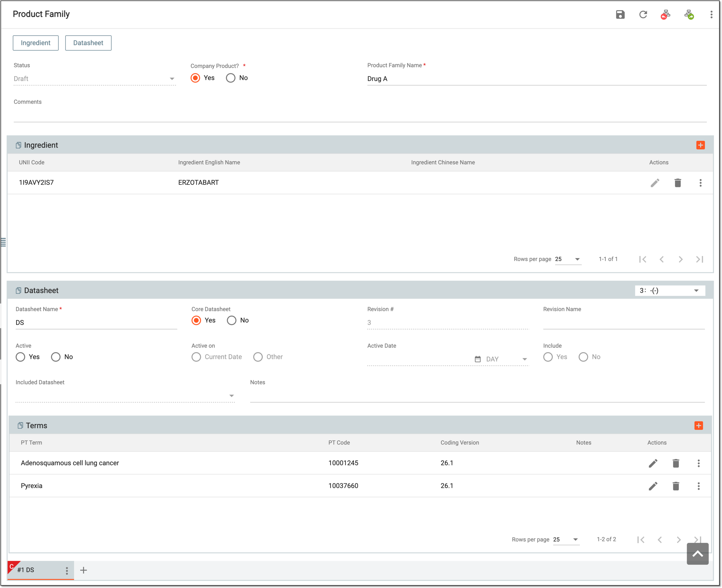Click the save disk icon
Viewport: 722px width, 588px height.
pyautogui.click(x=620, y=14)
